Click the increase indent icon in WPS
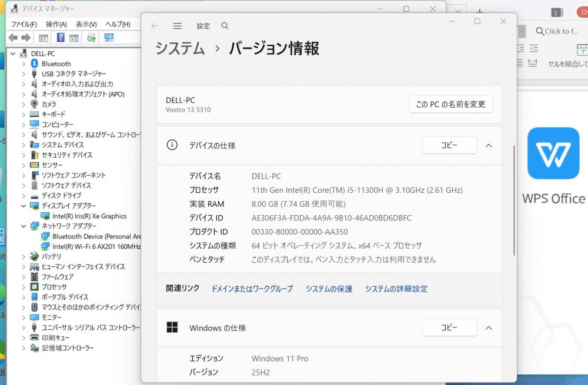Image resolution: width=588 pixels, height=385 pixels. pos(533,48)
